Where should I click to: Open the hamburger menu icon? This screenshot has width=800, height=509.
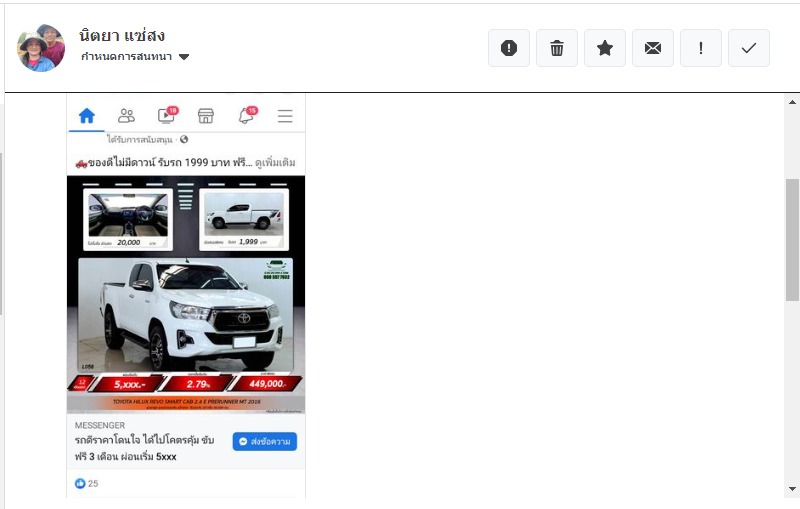285,116
